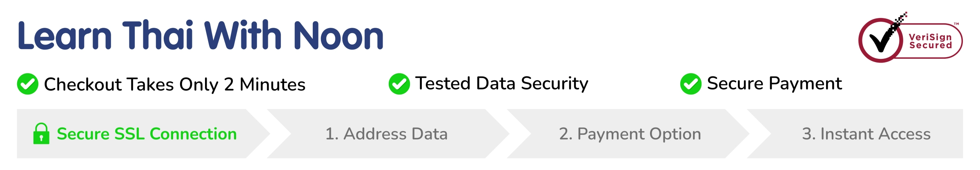Screen dimensions: 980x170
Task: Click the word Thai in the title
Action: (158, 36)
